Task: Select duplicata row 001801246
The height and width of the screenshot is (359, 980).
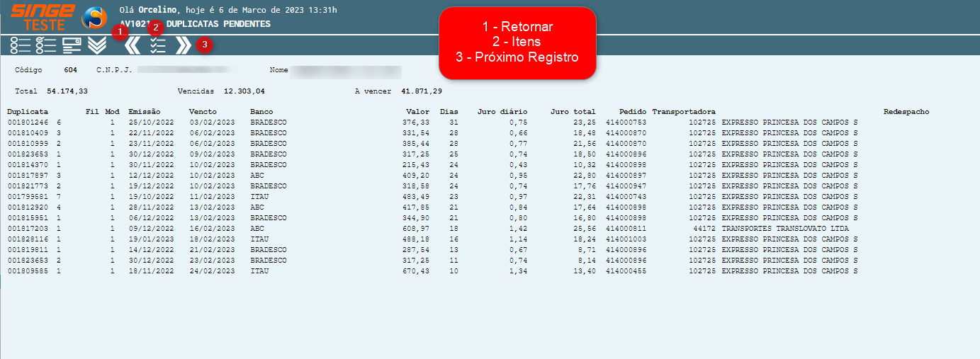Action: pos(28,122)
